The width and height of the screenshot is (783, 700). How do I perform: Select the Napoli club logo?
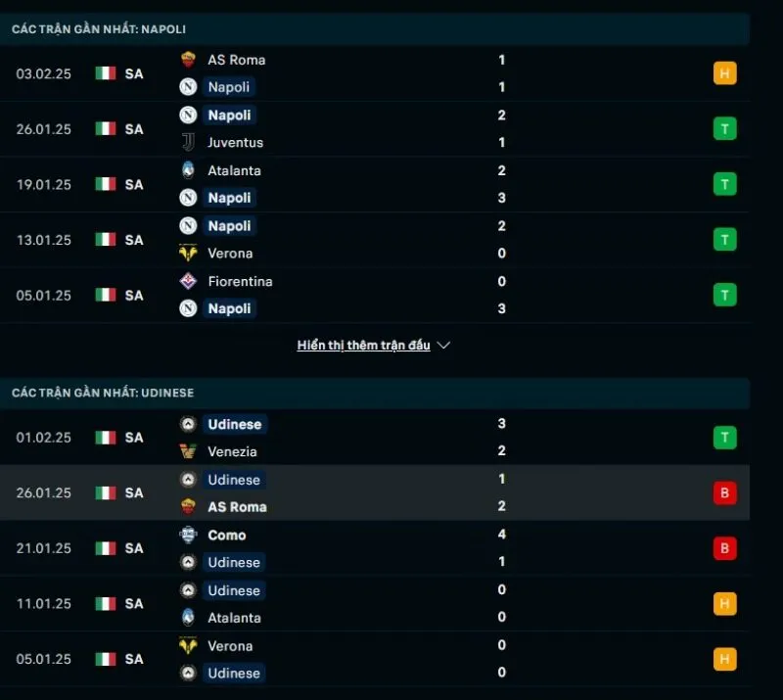click(190, 87)
